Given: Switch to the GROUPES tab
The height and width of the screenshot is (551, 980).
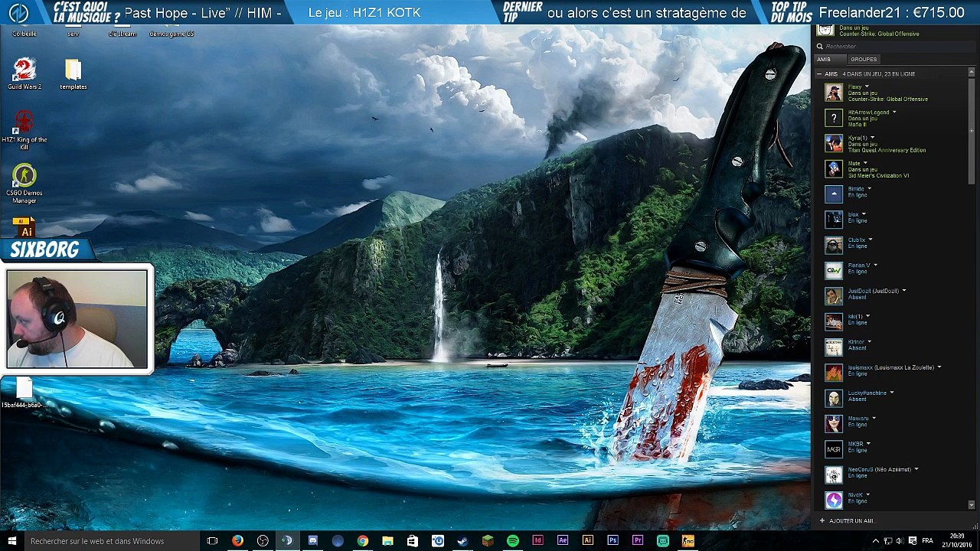Looking at the screenshot, I should pyautogui.click(x=864, y=59).
